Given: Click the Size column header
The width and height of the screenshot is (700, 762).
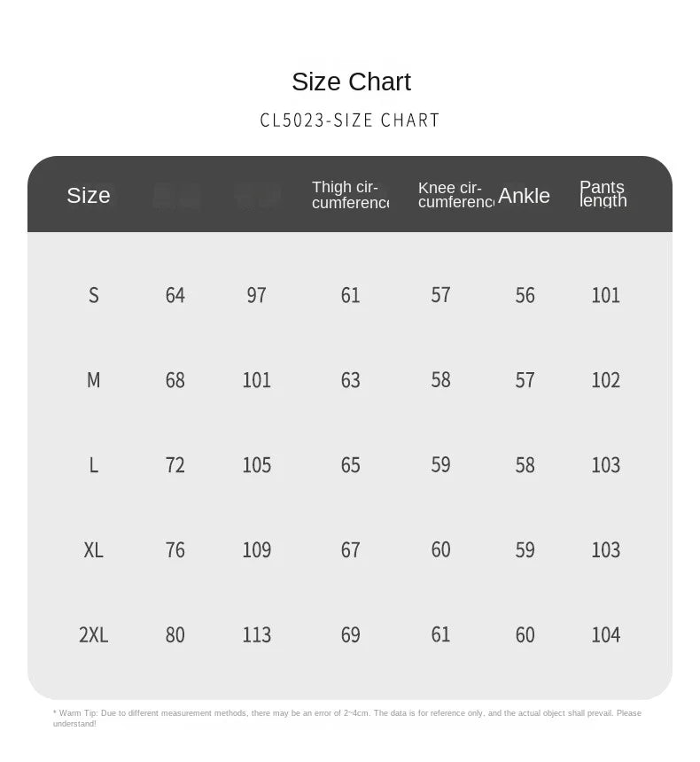Looking at the screenshot, I should tap(89, 195).
